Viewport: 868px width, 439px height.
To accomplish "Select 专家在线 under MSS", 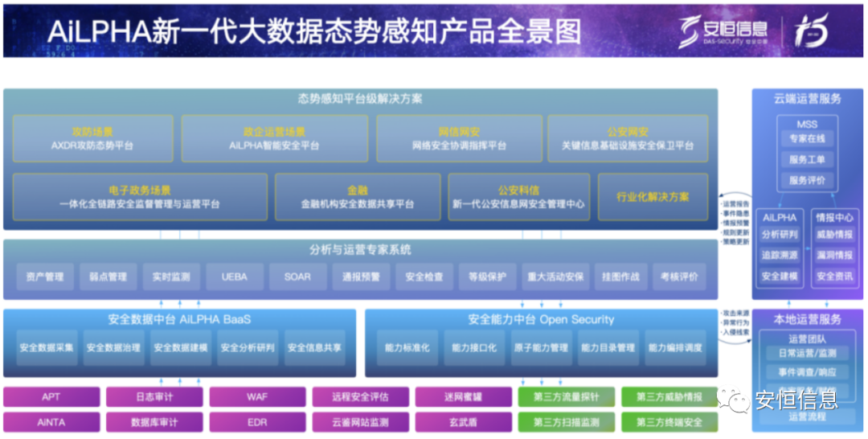I will pyautogui.click(x=807, y=138).
